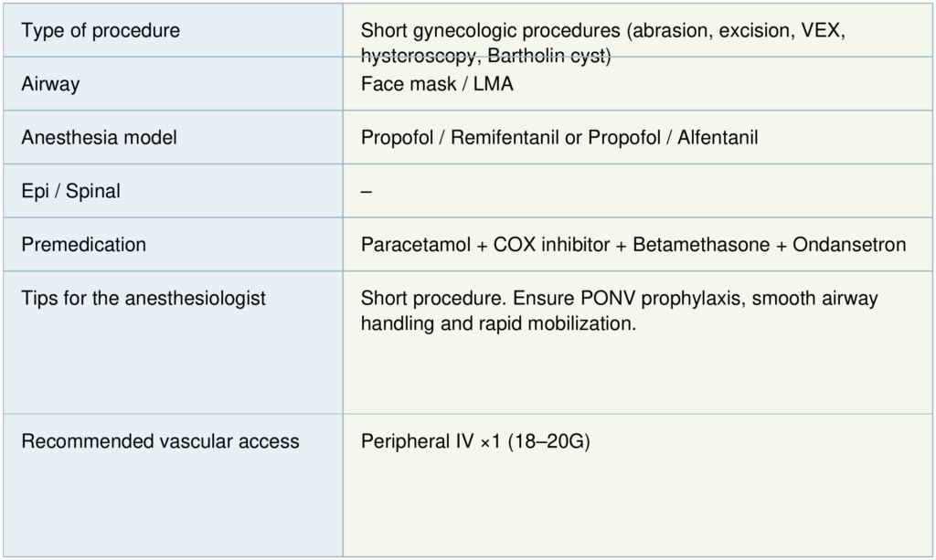Screen dimensions: 936x560
Task: Select the 'Premedication' row label
Action: click(83, 245)
